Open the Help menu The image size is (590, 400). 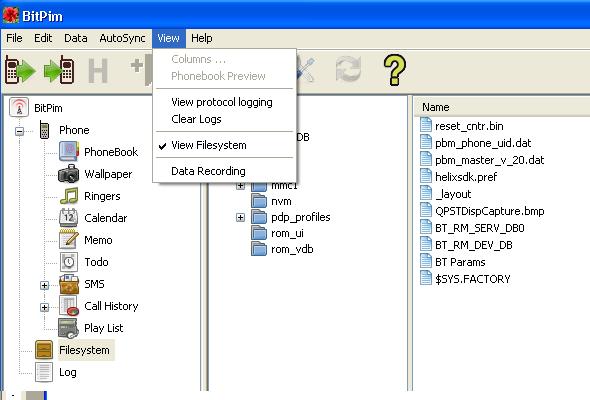point(202,38)
